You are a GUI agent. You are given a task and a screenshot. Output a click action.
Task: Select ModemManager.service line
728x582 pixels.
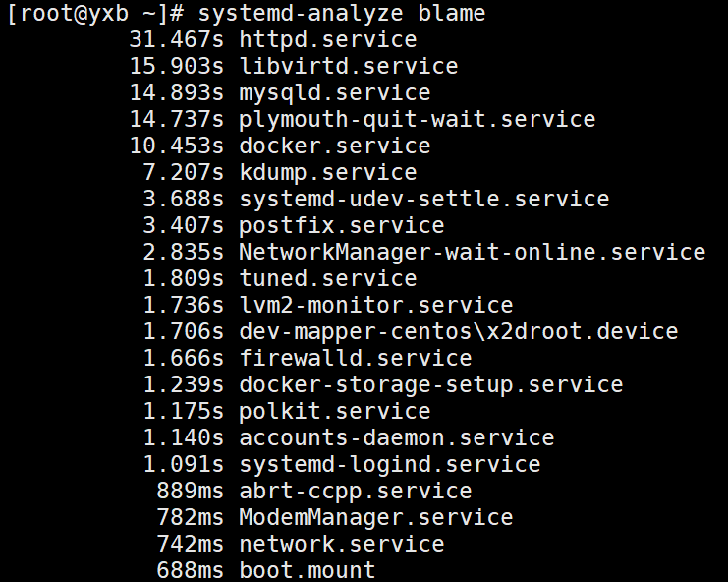(376, 518)
